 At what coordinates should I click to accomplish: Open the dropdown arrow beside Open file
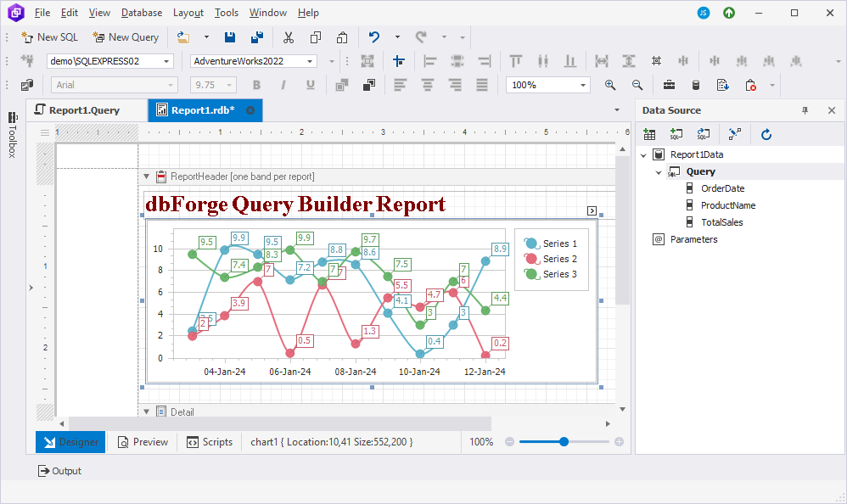[x=206, y=37]
